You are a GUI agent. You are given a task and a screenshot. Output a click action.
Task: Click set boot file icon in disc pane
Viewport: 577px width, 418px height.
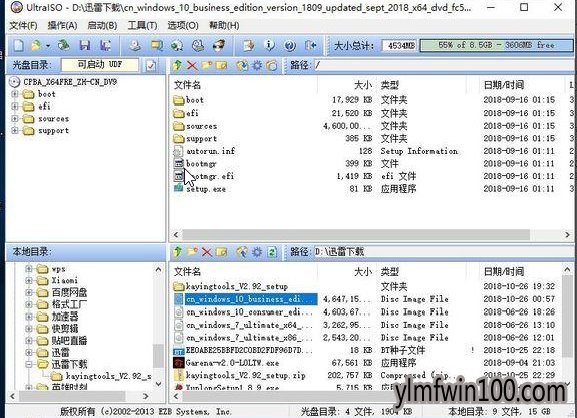click(272, 65)
